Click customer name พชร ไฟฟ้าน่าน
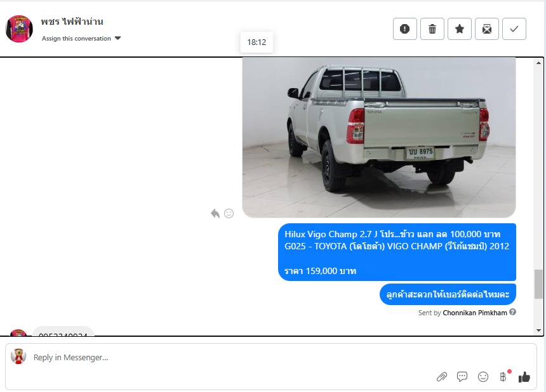This screenshot has height=392, width=546. [x=72, y=22]
